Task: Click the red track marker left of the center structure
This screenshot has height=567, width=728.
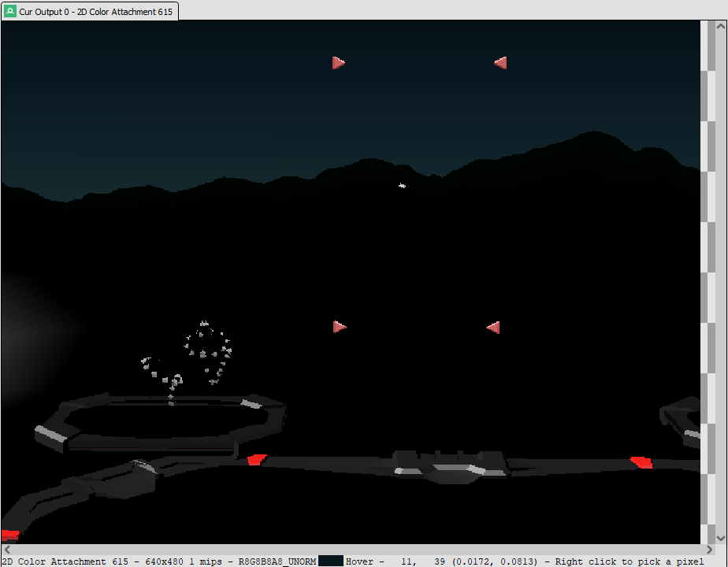Action: [257, 459]
